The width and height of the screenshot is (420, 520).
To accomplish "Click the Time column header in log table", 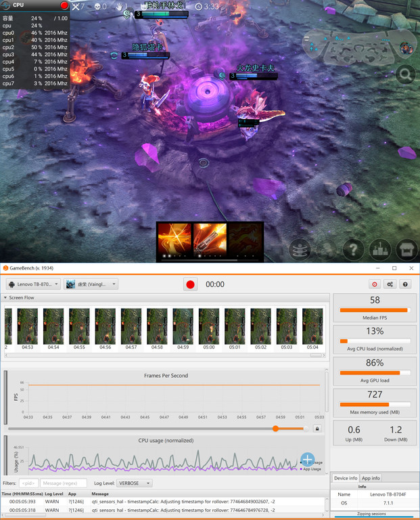I will (x=22, y=494).
